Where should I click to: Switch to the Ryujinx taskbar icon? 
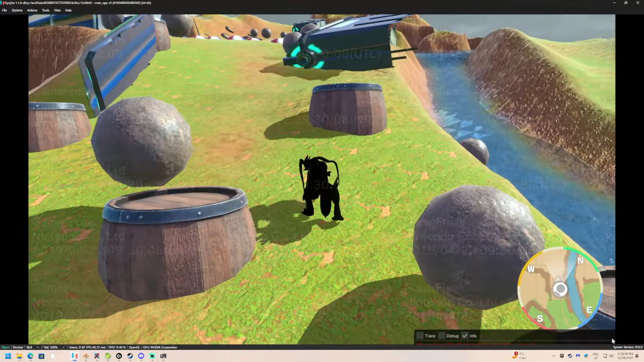click(74, 356)
